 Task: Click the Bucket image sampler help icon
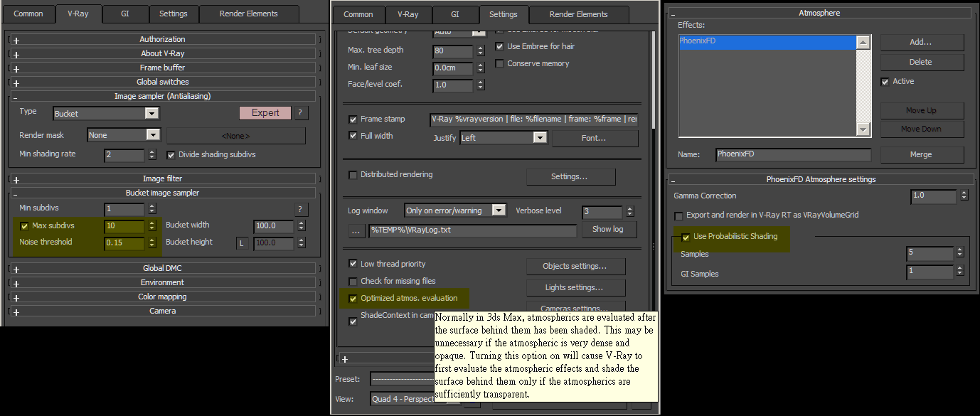[x=301, y=209]
